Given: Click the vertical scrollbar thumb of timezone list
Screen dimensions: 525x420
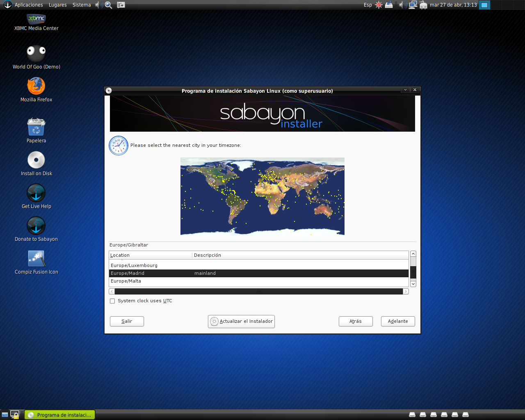Looking at the screenshot, I should pos(413,273).
